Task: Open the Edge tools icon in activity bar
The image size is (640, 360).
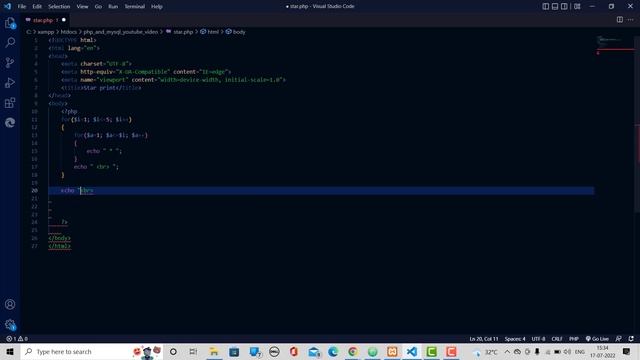Action: coord(10,122)
